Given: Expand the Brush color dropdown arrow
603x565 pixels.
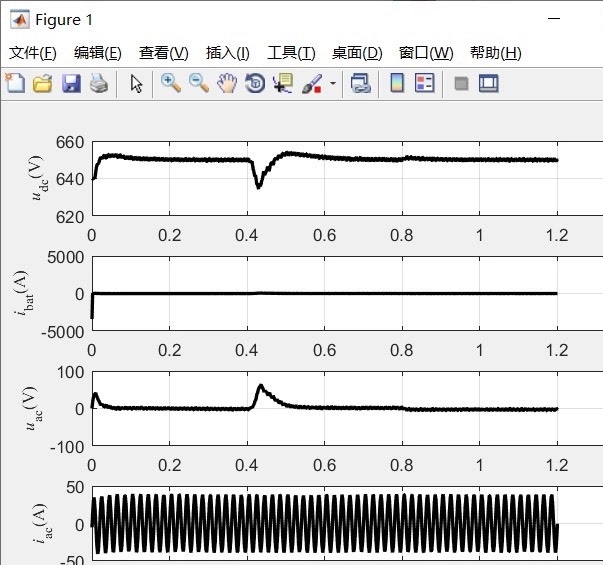Looking at the screenshot, I should (x=333, y=83).
